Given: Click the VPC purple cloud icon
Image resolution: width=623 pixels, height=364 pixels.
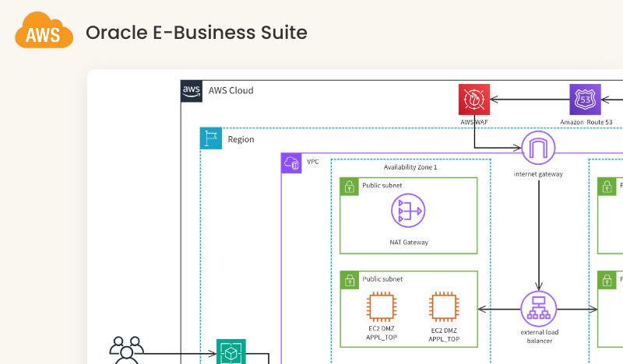Looking at the screenshot, I should coord(291,163).
